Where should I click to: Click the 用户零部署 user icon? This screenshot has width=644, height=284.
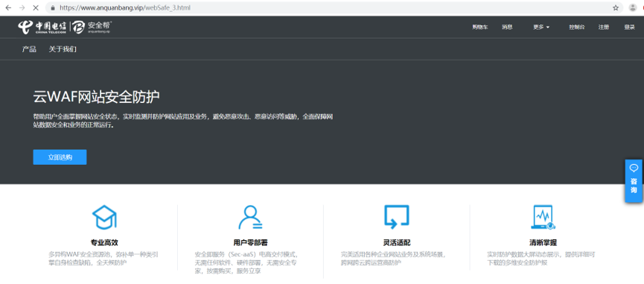pos(251,217)
